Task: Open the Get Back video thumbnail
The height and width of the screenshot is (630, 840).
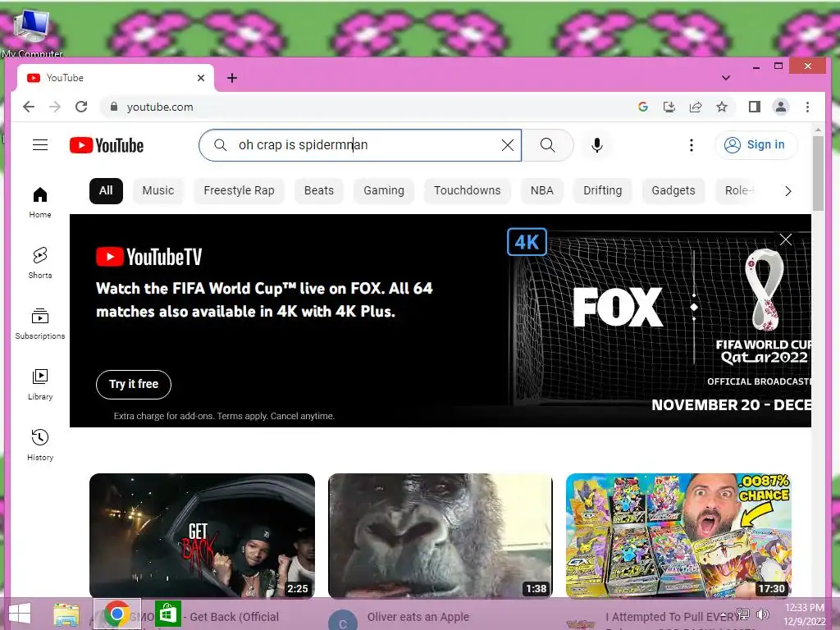Action: pyautogui.click(x=202, y=536)
